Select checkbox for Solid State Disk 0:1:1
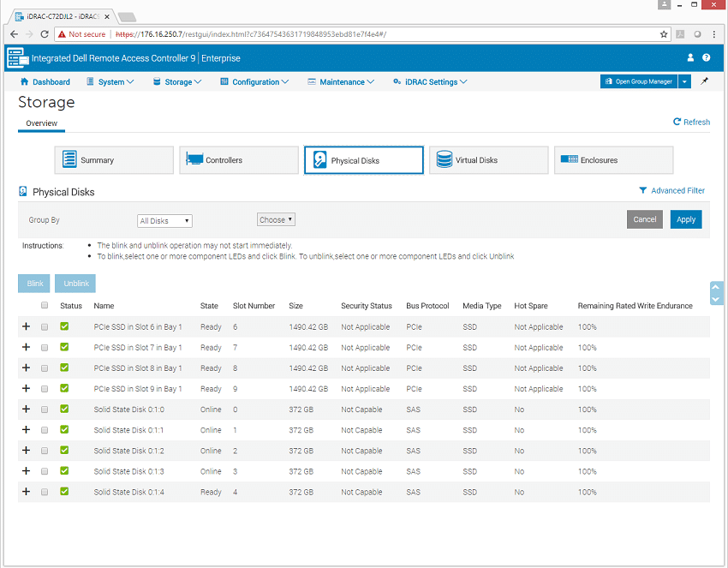This screenshot has height=568, width=728. [x=45, y=430]
